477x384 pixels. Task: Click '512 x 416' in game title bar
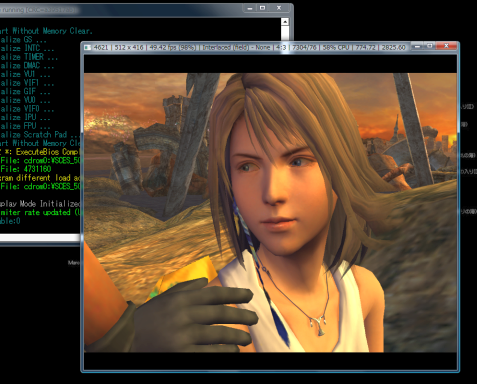[129, 48]
